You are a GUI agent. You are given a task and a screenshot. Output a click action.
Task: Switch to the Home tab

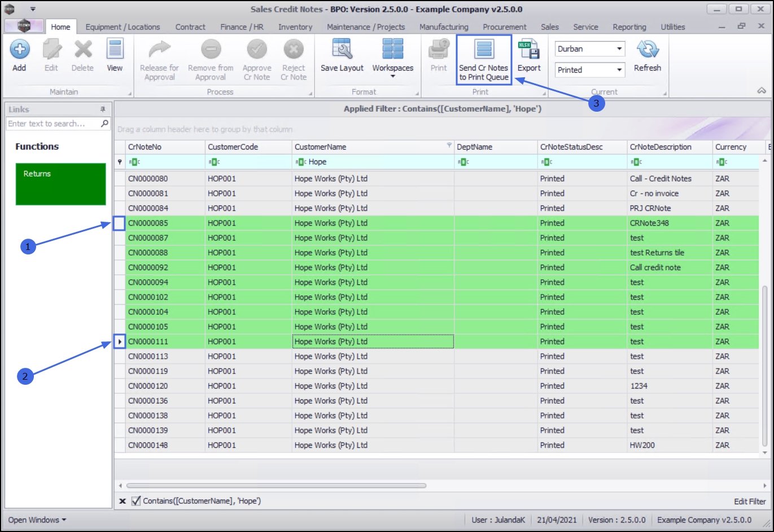60,27
